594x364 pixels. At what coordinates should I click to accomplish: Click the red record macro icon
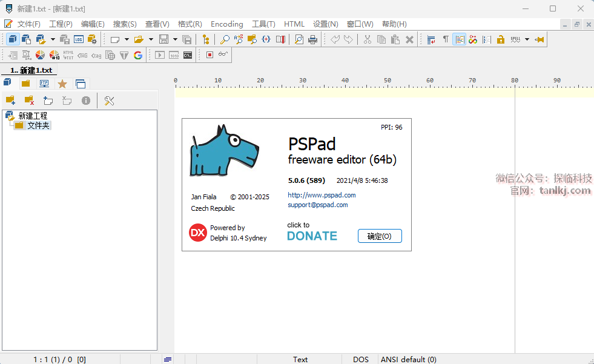point(210,55)
